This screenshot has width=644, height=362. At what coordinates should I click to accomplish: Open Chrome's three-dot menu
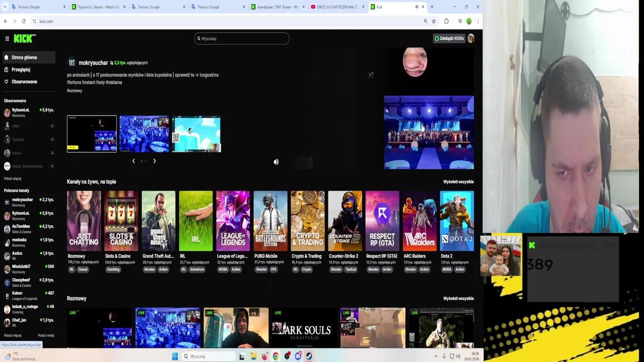pyautogui.click(x=478, y=21)
